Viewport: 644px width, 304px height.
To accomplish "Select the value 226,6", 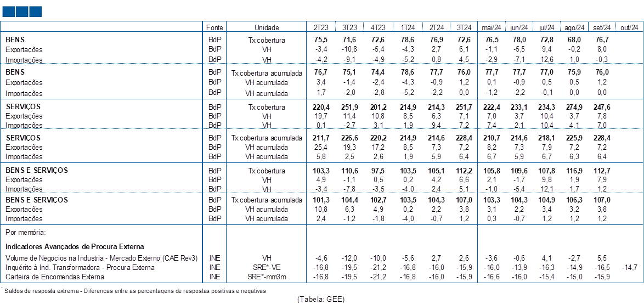I will (x=349, y=138).
